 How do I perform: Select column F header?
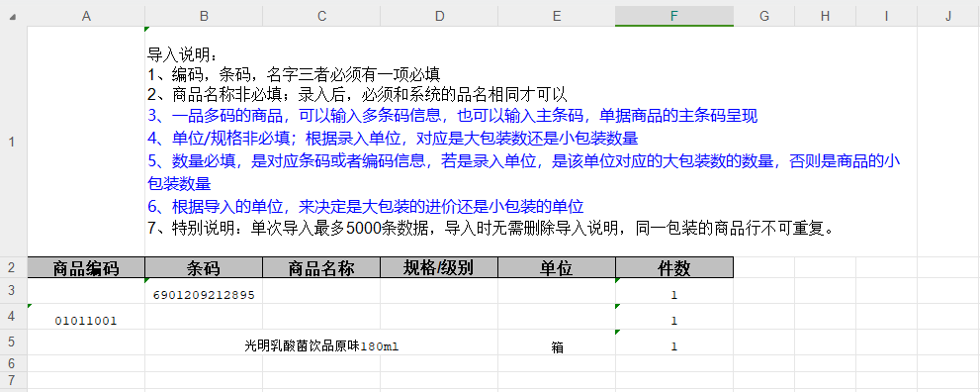[x=673, y=16]
